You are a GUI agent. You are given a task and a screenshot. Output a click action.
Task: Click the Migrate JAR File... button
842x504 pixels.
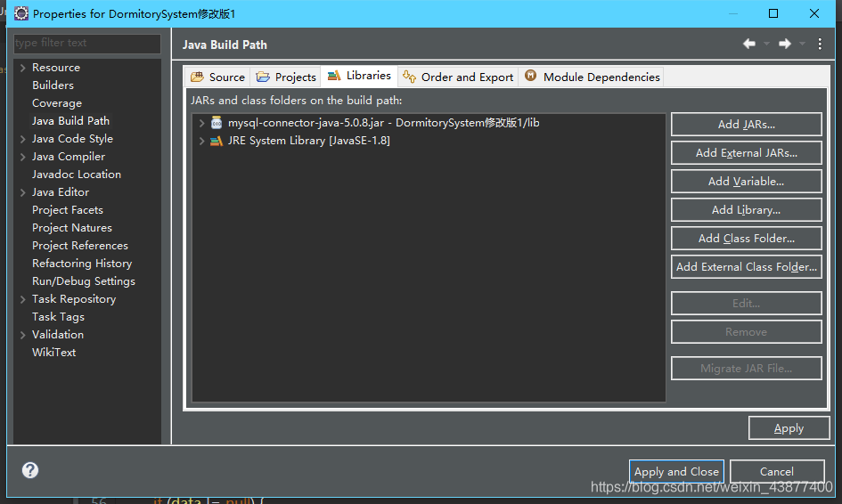click(746, 368)
